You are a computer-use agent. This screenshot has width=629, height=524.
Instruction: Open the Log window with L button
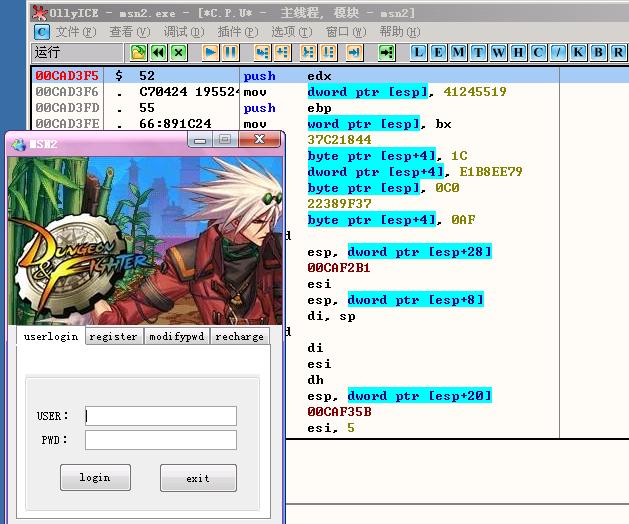point(418,53)
